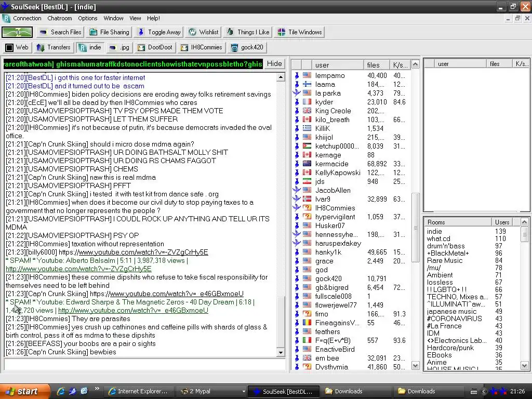Click the flag icon beside King Creole
This screenshot has width=532, height=399.
(307, 111)
